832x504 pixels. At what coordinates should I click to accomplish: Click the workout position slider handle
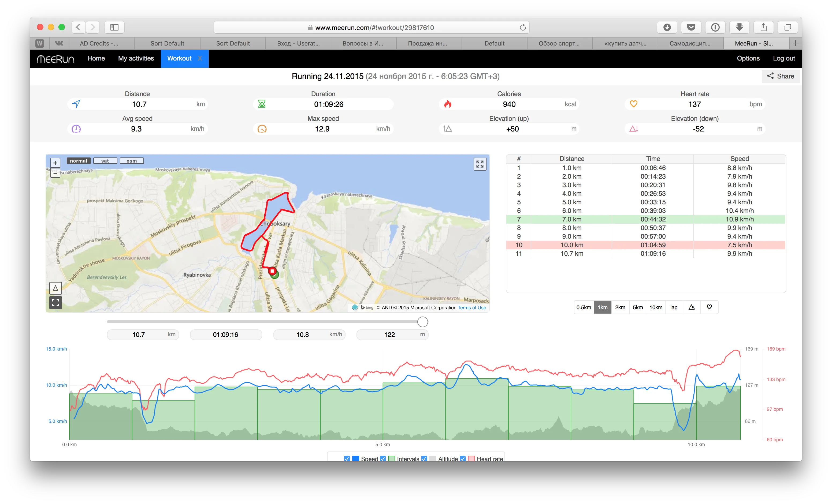(x=422, y=322)
